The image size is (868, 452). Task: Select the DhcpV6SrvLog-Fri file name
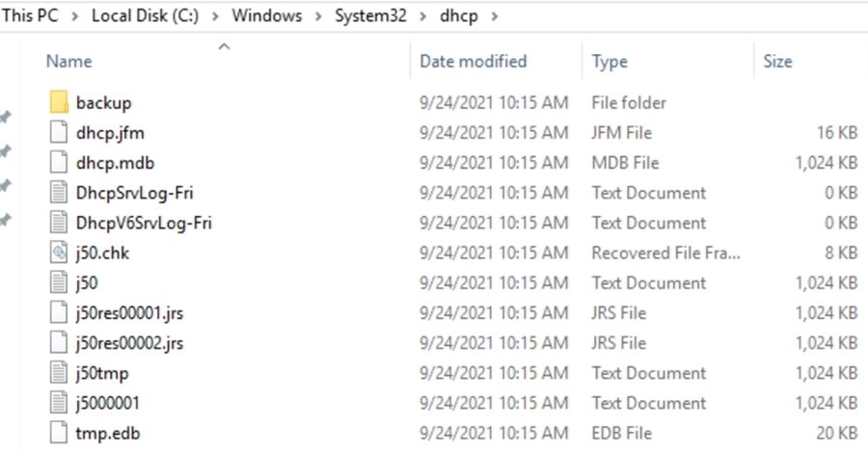[x=144, y=223]
